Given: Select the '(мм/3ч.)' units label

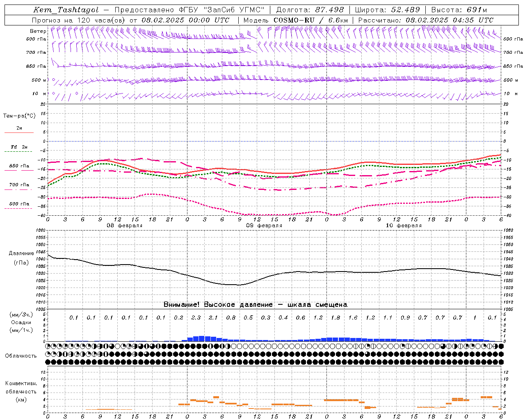Looking at the screenshot, I should pos(21,315).
